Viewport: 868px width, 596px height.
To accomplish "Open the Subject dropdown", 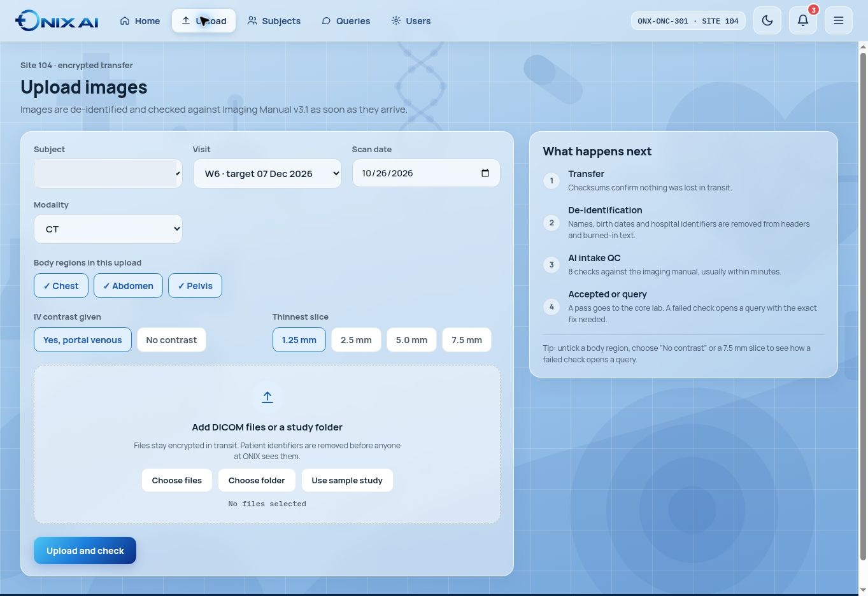I will point(108,173).
